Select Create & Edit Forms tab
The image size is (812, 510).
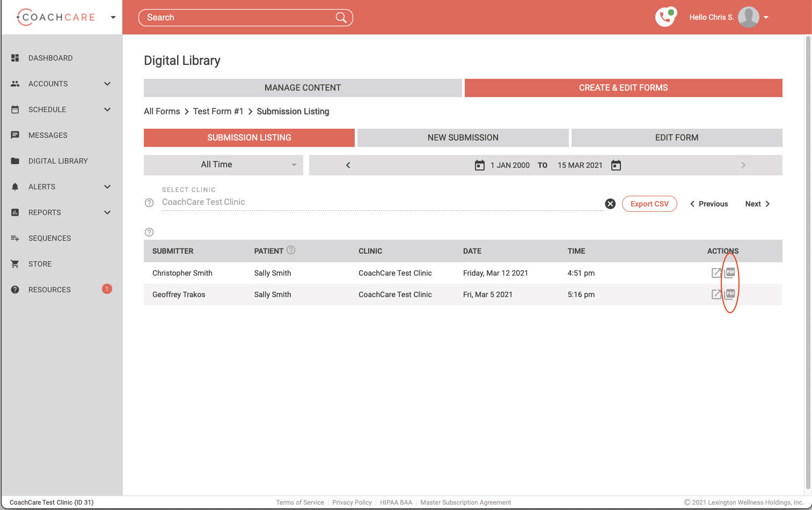click(x=624, y=88)
